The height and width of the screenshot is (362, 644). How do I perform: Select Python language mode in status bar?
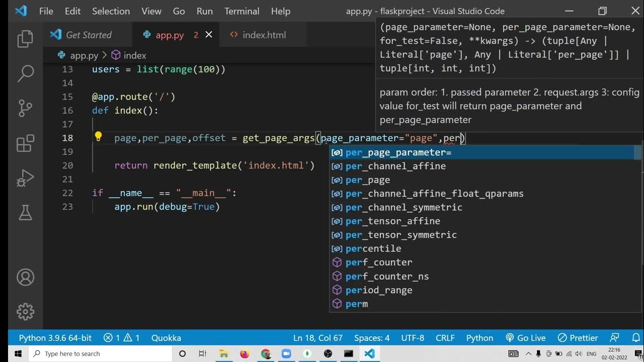[479, 338]
